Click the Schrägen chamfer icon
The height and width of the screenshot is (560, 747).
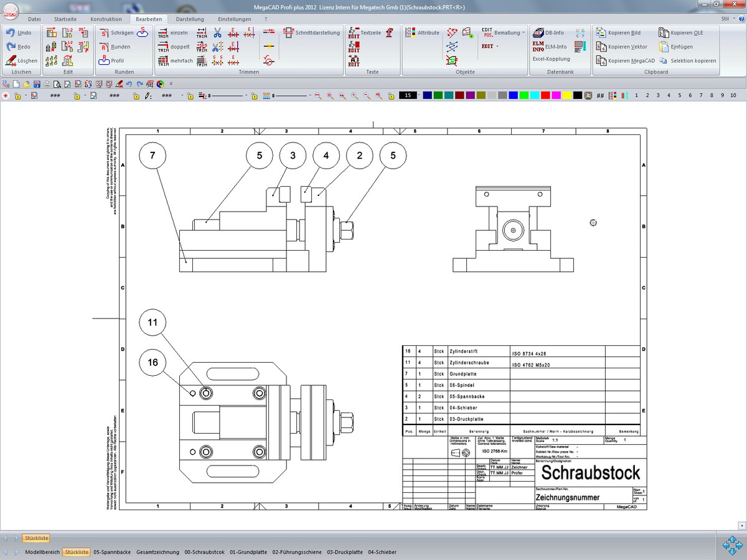[x=104, y=32]
